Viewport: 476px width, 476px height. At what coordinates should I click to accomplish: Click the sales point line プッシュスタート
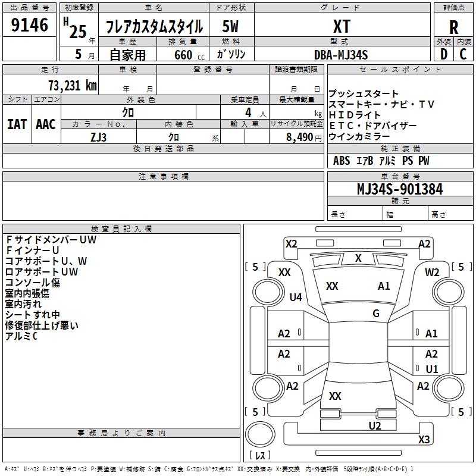tap(363, 93)
